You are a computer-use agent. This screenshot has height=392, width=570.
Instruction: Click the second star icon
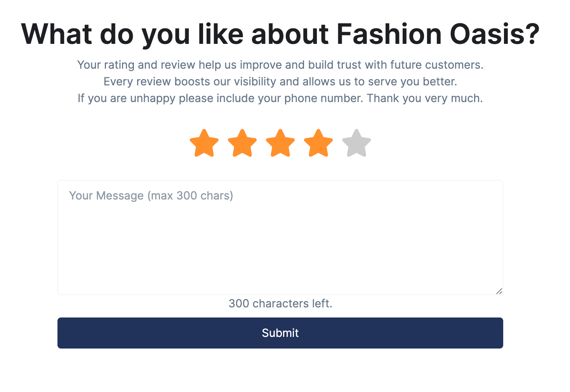pos(242,143)
